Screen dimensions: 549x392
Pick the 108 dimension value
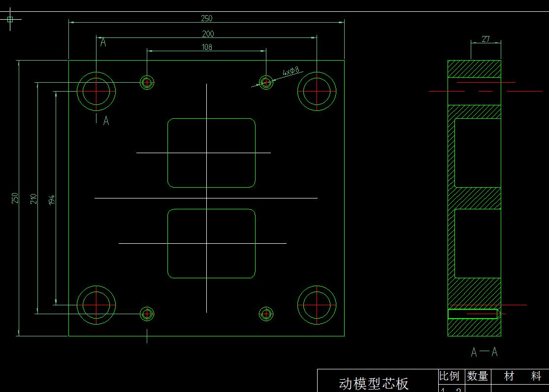pyautogui.click(x=207, y=47)
